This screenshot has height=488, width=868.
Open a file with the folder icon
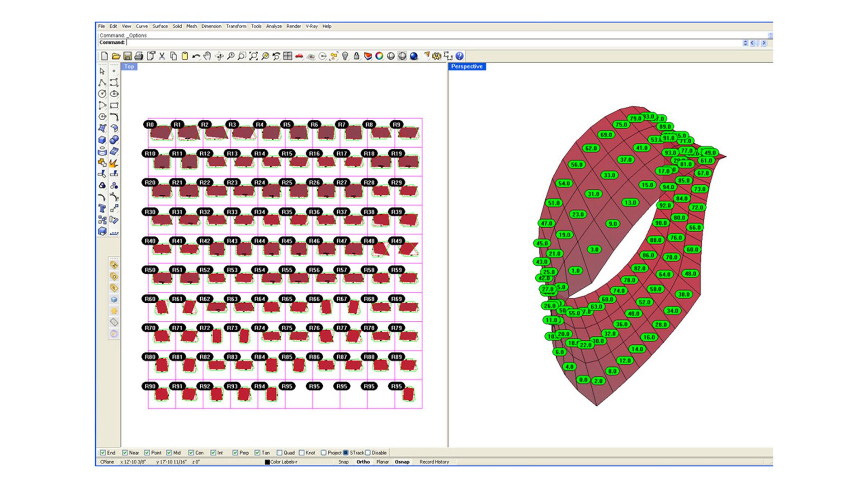116,56
